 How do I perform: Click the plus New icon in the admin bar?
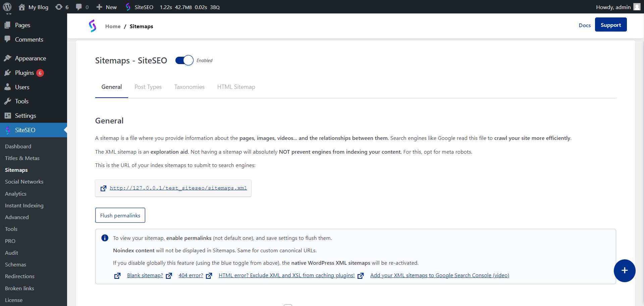(x=99, y=7)
